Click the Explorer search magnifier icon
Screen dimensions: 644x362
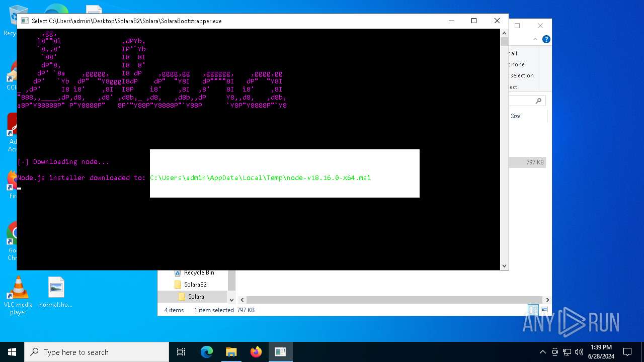[x=538, y=101]
